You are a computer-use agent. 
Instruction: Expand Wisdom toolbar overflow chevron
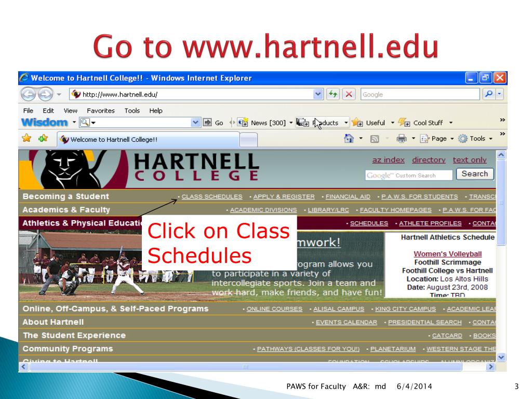502,120
